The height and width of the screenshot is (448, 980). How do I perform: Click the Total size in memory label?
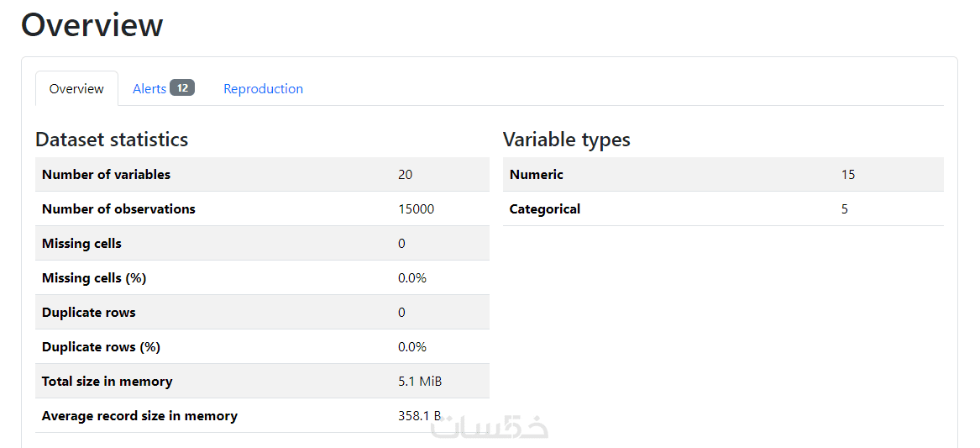click(x=107, y=382)
